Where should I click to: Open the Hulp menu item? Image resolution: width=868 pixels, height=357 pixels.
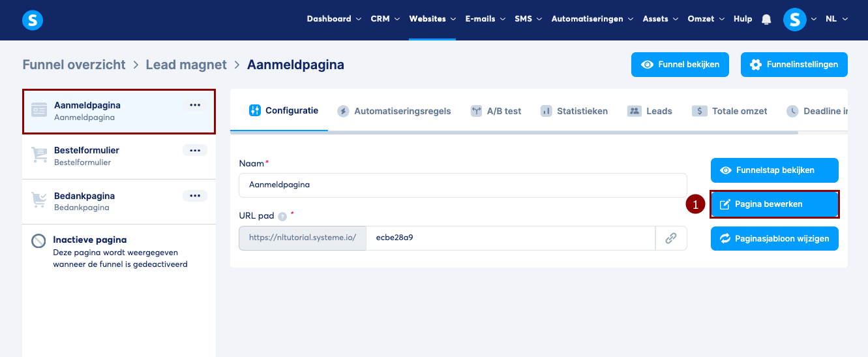(x=743, y=19)
